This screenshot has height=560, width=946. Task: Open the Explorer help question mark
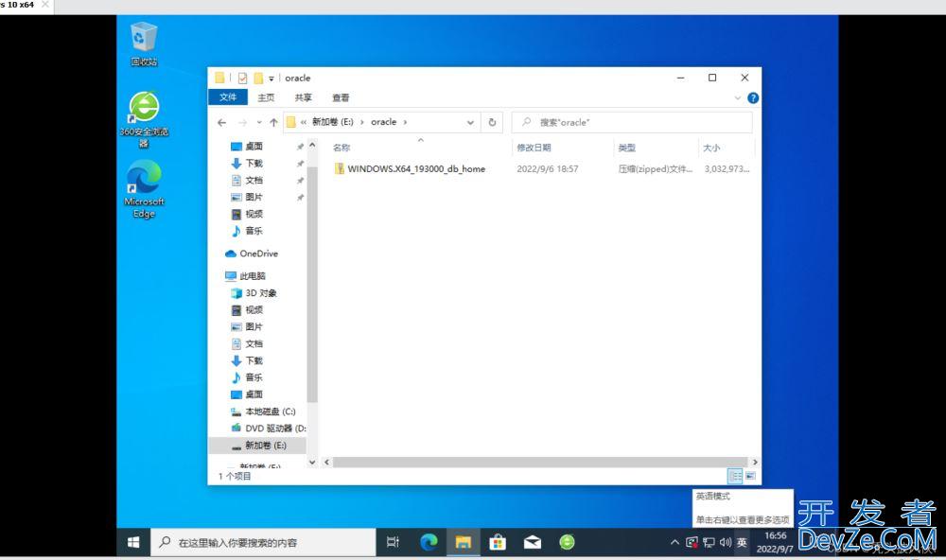753,97
